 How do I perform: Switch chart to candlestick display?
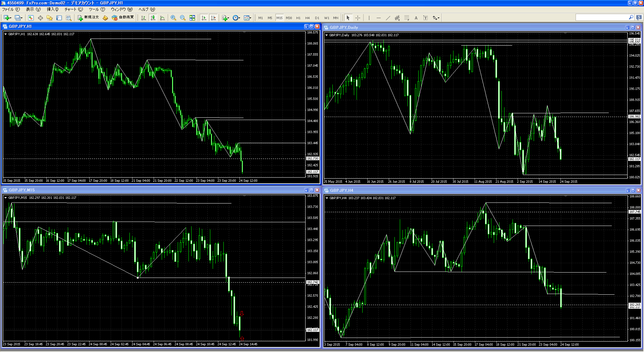pos(153,18)
